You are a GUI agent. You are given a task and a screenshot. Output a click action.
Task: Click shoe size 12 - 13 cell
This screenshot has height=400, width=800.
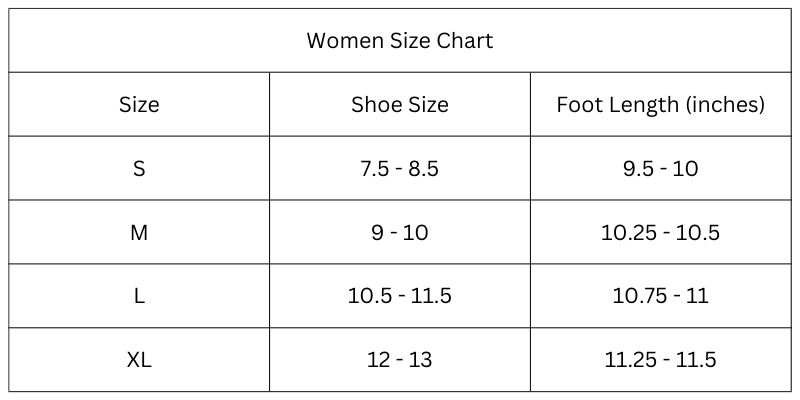pyautogui.click(x=400, y=360)
